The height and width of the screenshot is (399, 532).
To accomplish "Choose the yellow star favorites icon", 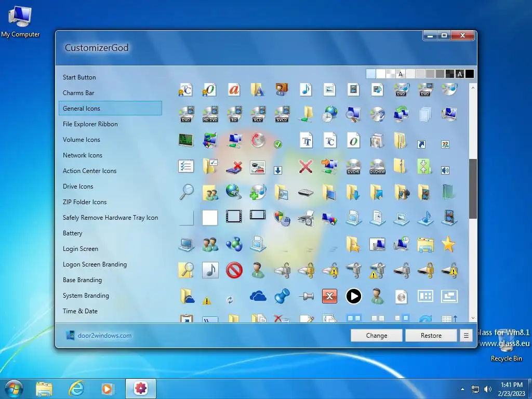I will pyautogui.click(x=448, y=244).
